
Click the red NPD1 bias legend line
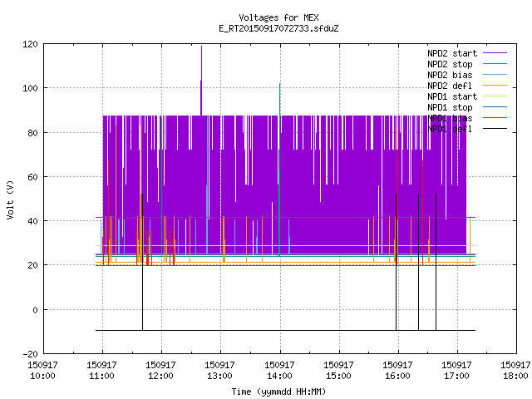tap(495, 118)
